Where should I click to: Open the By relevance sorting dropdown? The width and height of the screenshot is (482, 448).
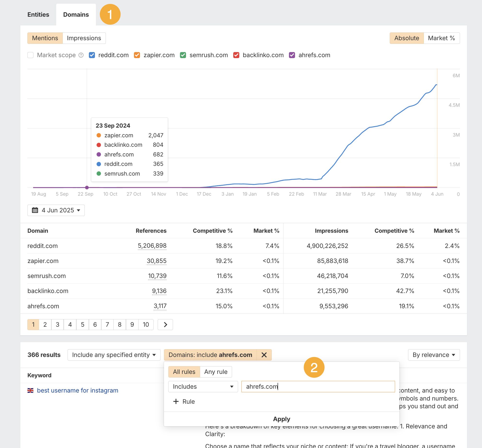pyautogui.click(x=434, y=355)
